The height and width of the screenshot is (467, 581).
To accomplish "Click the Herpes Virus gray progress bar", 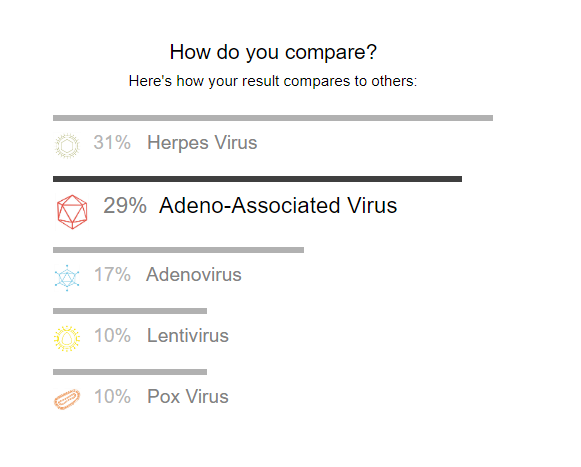I will (273, 118).
